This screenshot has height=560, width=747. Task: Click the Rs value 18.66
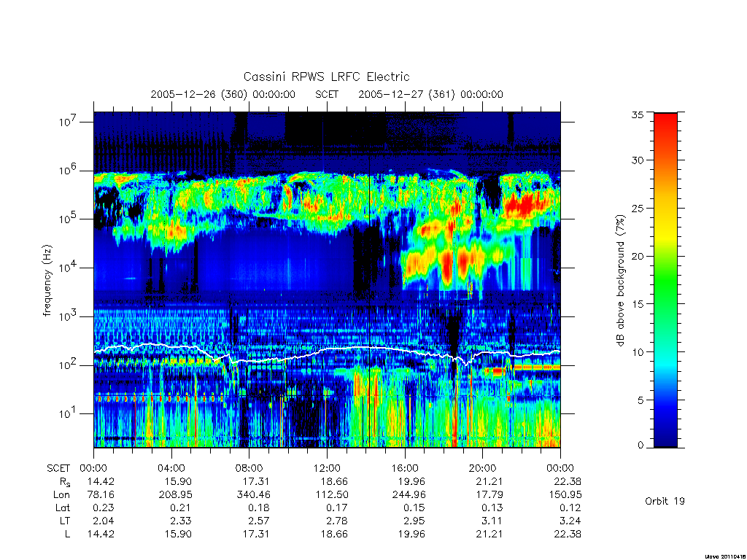[x=334, y=481]
